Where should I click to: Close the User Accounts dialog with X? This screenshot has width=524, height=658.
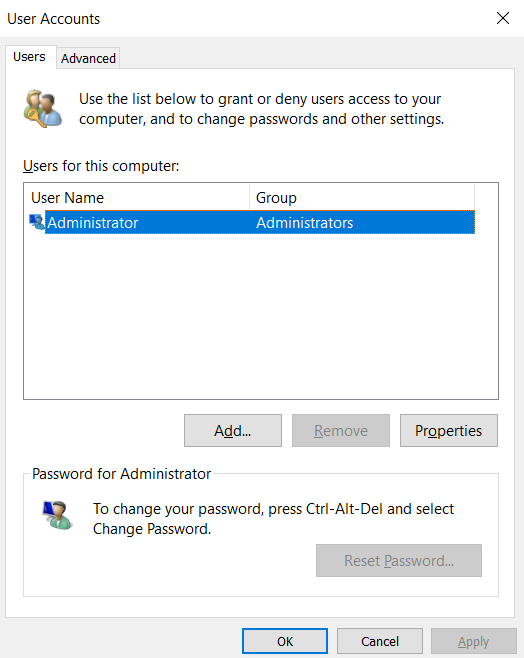pos(503,18)
